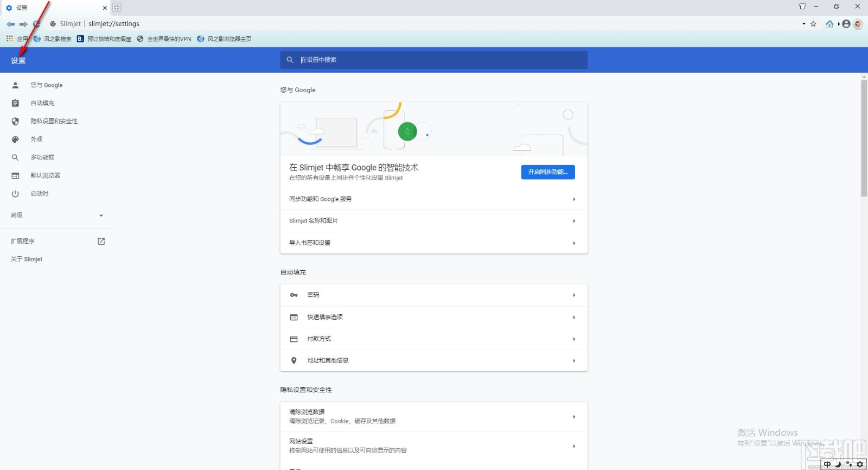Open a new tab with plus button
Viewport: 868px width, 470px height.
coord(117,8)
